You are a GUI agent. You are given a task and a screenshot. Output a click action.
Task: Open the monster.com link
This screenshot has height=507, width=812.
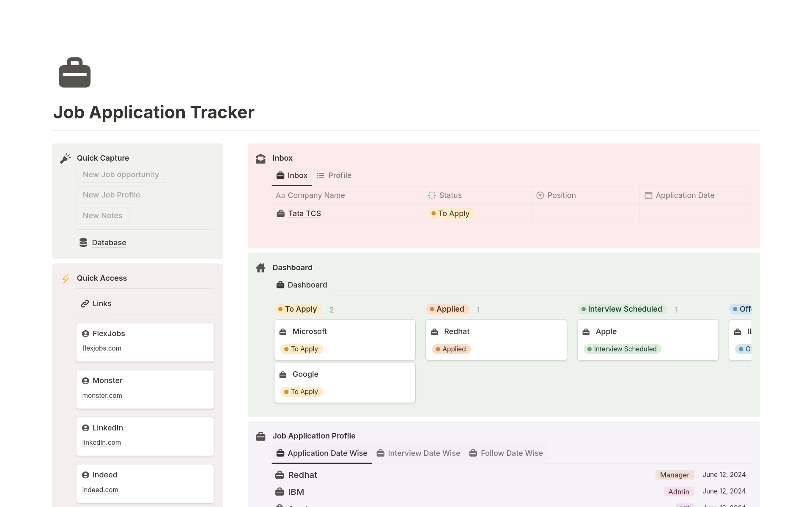click(x=102, y=395)
